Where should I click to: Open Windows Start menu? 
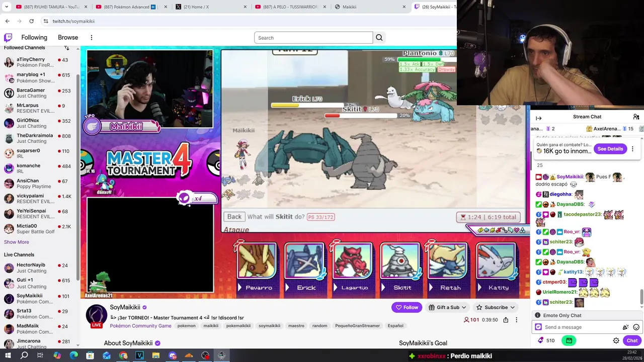pyautogui.click(x=8, y=355)
